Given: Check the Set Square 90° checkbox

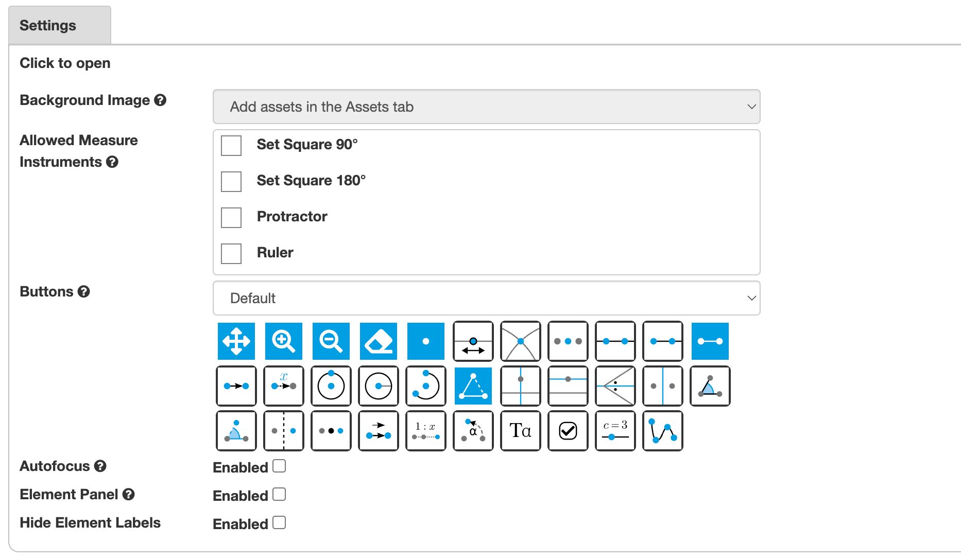Looking at the screenshot, I should click(231, 146).
